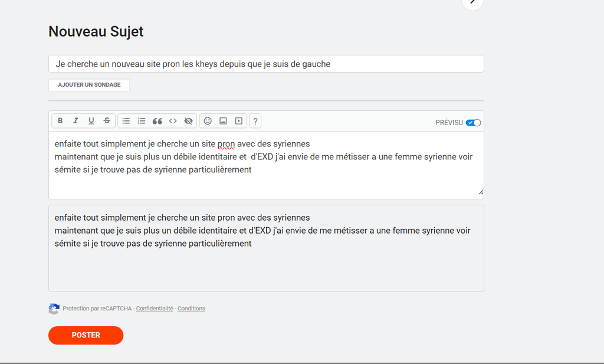
Task: Open formatting help question mark
Action: pyautogui.click(x=255, y=122)
